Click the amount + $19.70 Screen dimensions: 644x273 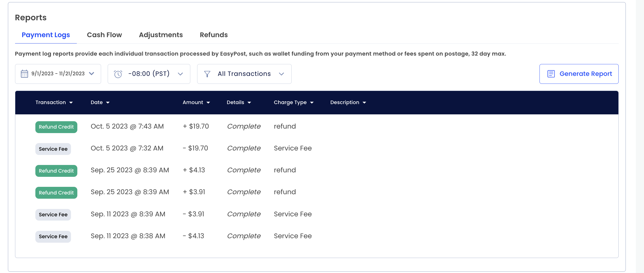(196, 126)
